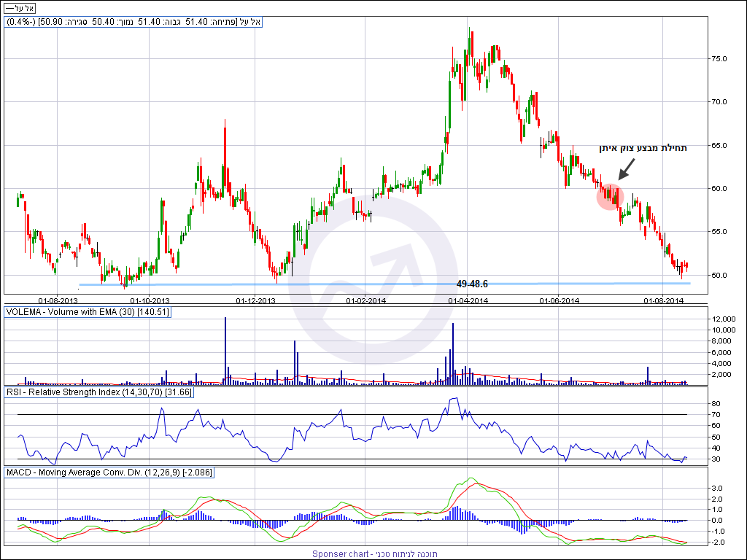Click the 01-04-2014 date label on axis
747x560 pixels.
(x=468, y=300)
